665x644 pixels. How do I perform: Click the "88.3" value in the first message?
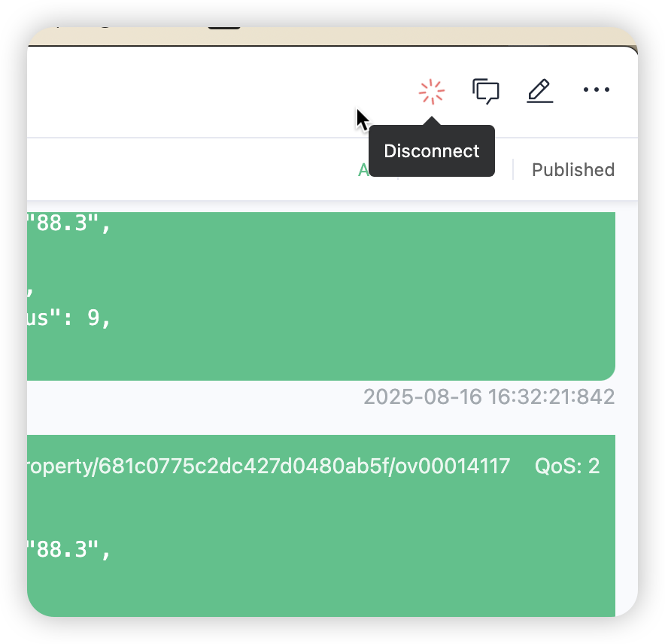pos(68,223)
